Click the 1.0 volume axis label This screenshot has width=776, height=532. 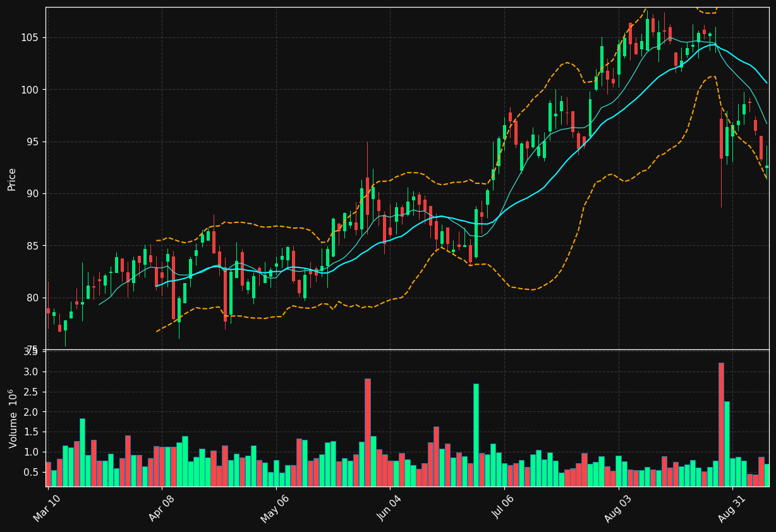pos(31,452)
